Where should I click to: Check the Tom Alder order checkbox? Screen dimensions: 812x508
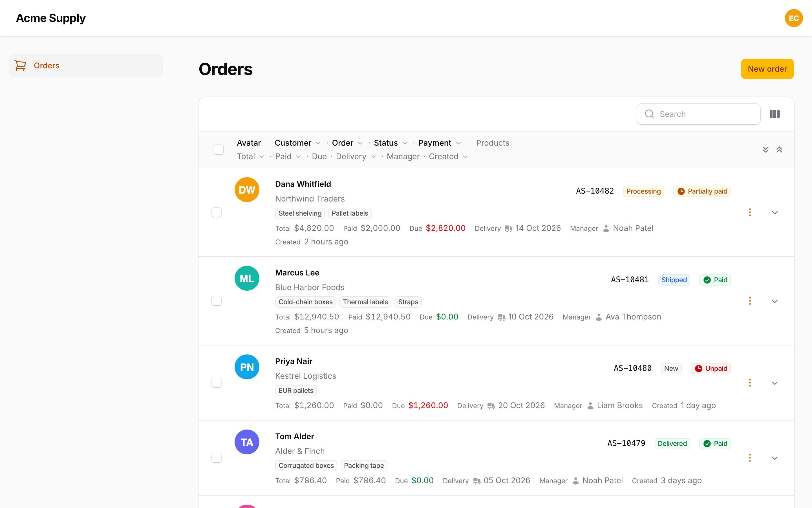pyautogui.click(x=217, y=457)
